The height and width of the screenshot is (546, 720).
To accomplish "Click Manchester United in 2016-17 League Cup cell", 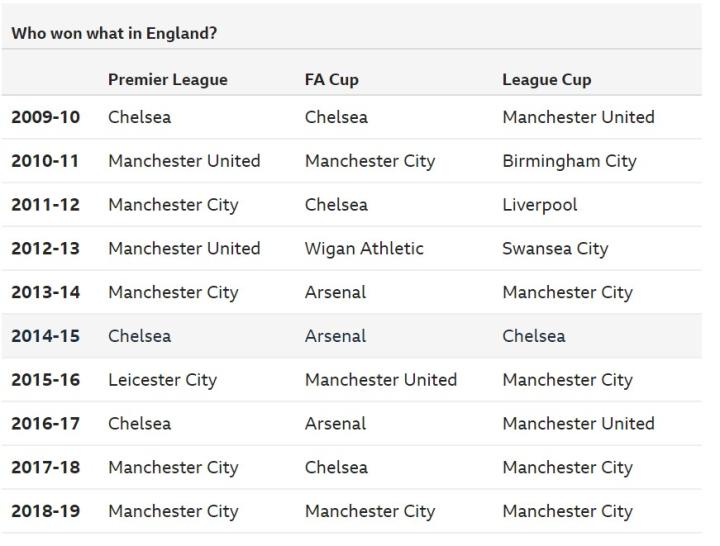I will pyautogui.click(x=578, y=424).
